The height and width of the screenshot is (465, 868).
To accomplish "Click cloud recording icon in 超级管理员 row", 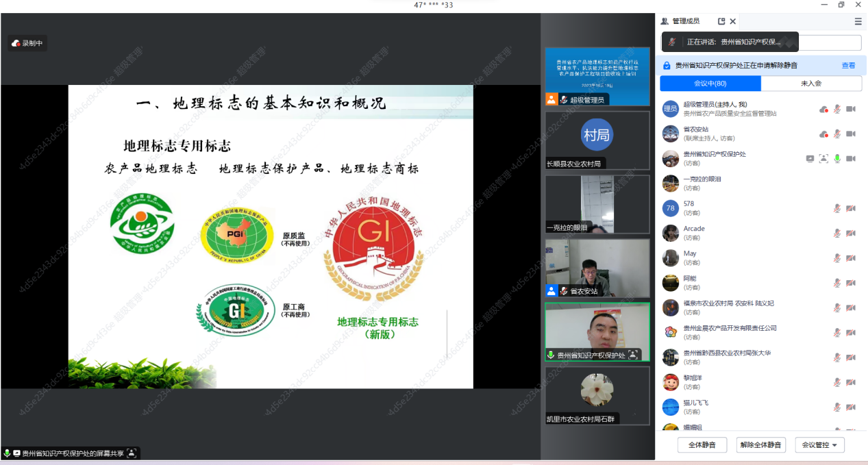I will (x=823, y=109).
